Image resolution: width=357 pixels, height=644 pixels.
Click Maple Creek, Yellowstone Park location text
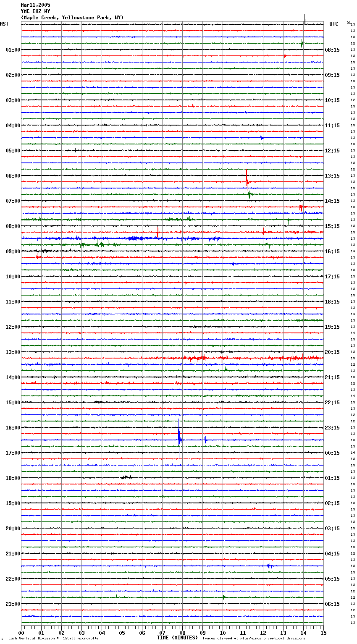(x=72, y=18)
